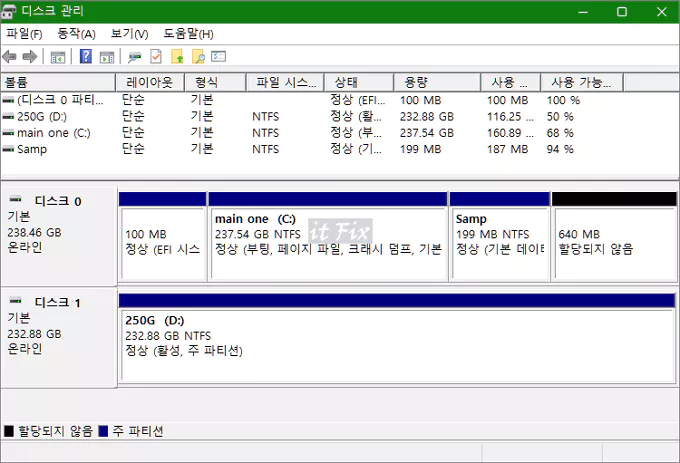Select the blue 주 파티션 legend swatch
Screen dimensions: 680x463
tap(103, 431)
